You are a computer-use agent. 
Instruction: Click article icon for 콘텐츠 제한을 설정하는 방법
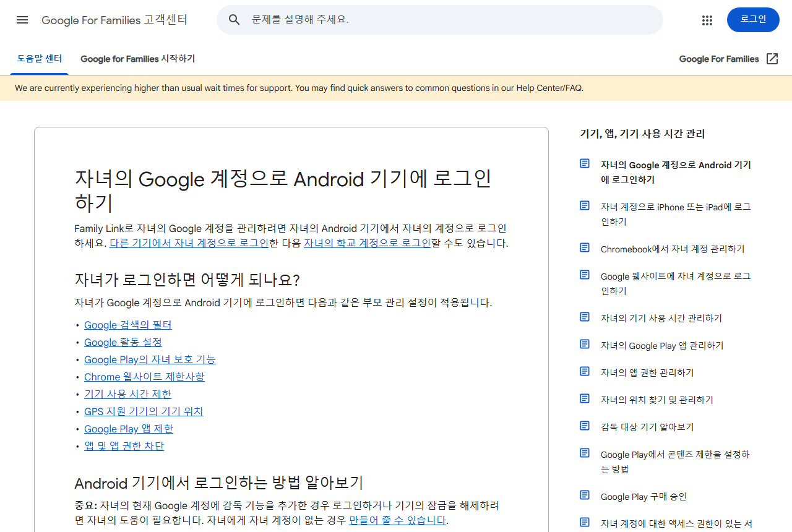click(x=585, y=453)
